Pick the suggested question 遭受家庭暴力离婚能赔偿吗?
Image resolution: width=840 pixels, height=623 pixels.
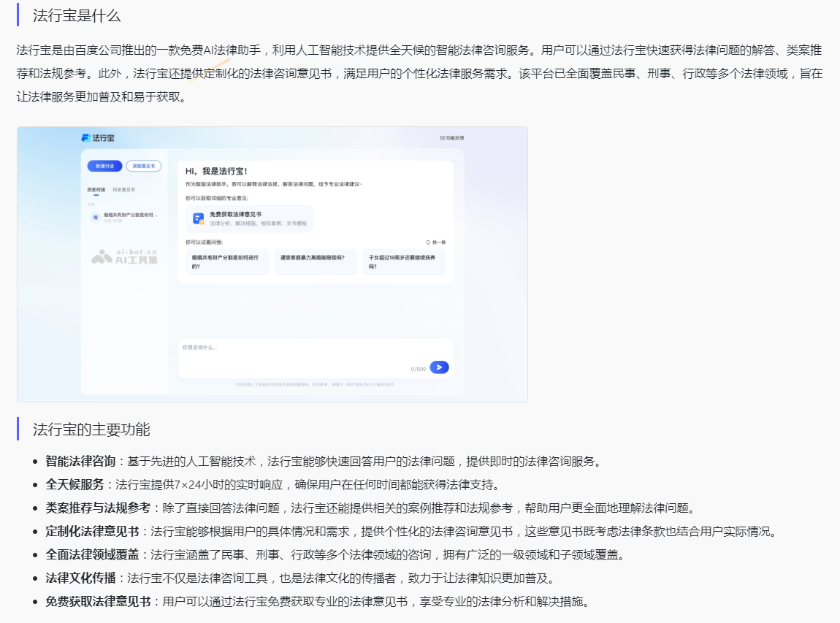(x=316, y=262)
